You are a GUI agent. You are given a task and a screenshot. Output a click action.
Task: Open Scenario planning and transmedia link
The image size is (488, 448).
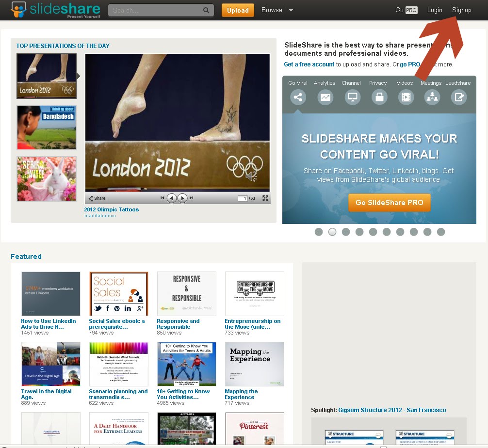pyautogui.click(x=118, y=394)
